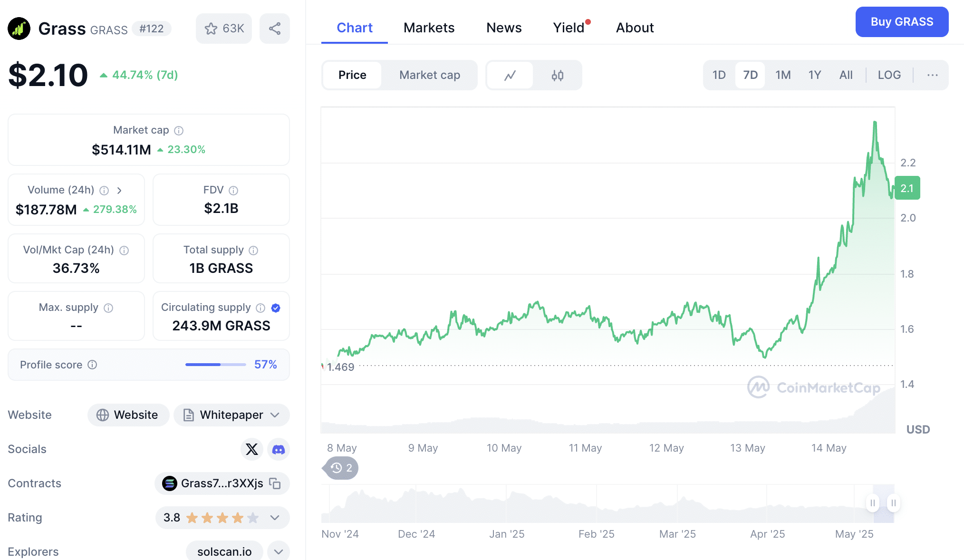Copy the Grass7...r3XXjs contract address
The height and width of the screenshot is (560, 964).
tap(275, 483)
